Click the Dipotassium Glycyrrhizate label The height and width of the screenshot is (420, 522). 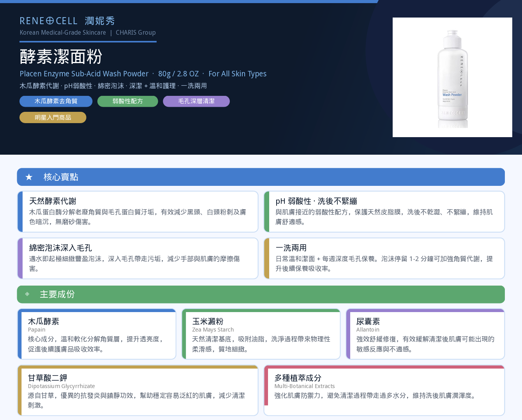coord(61,386)
